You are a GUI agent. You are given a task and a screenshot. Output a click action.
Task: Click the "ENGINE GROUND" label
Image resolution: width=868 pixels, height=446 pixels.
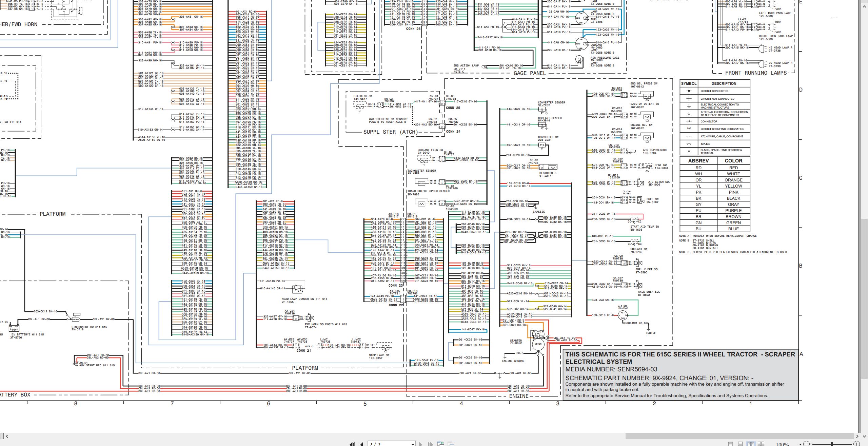[x=513, y=361]
